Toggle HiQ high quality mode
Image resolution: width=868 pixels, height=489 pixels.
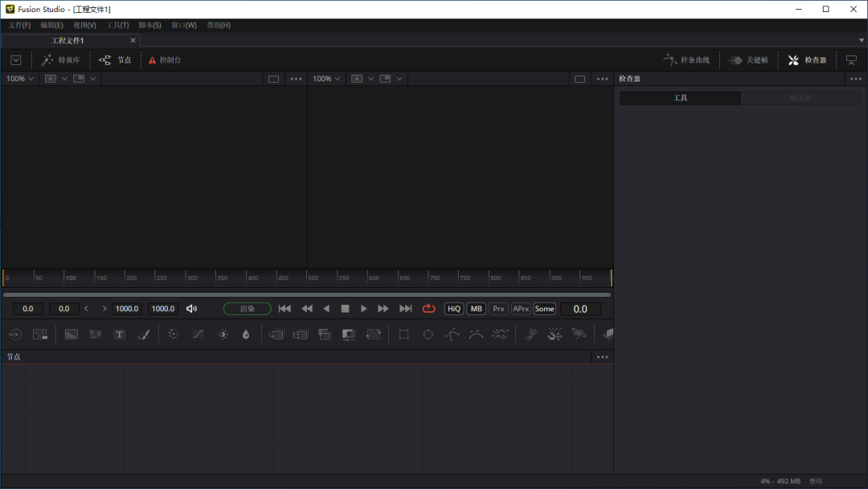(454, 309)
